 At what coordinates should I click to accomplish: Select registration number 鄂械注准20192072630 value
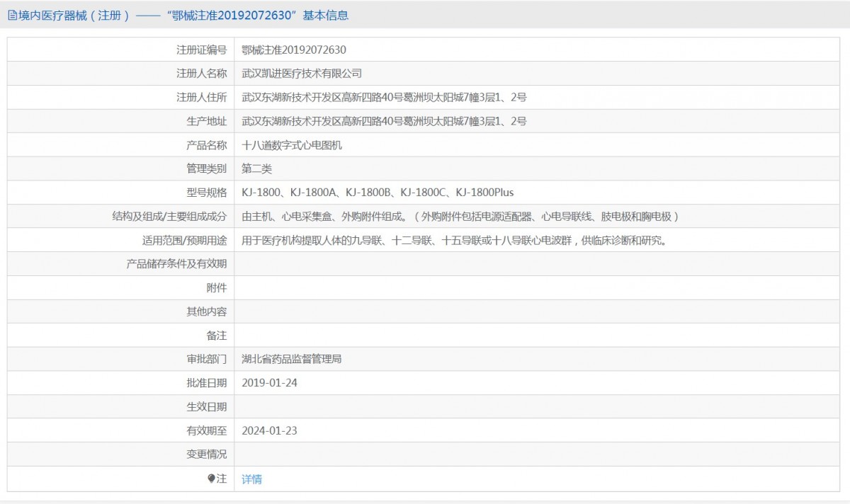pos(294,50)
